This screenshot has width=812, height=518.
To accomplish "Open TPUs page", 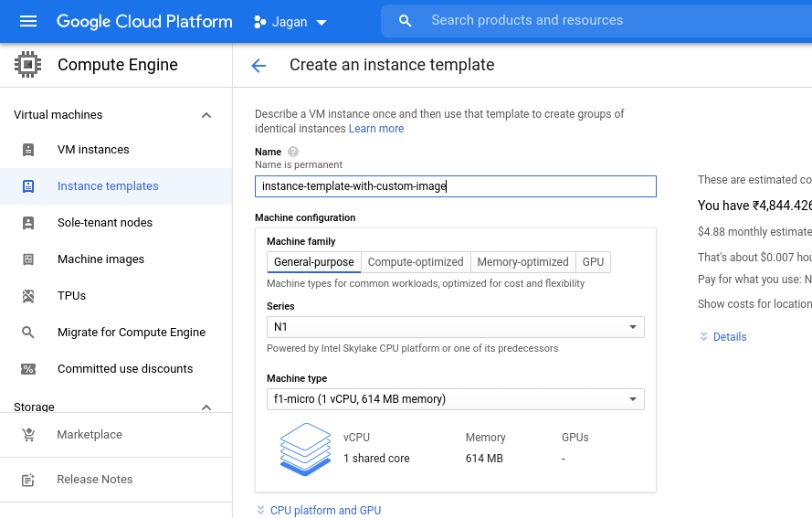I will (71, 296).
